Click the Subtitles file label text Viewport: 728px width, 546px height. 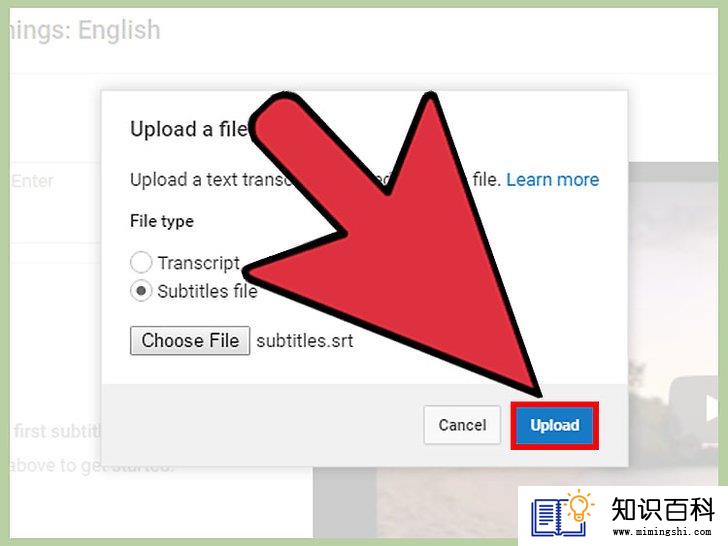tap(207, 292)
